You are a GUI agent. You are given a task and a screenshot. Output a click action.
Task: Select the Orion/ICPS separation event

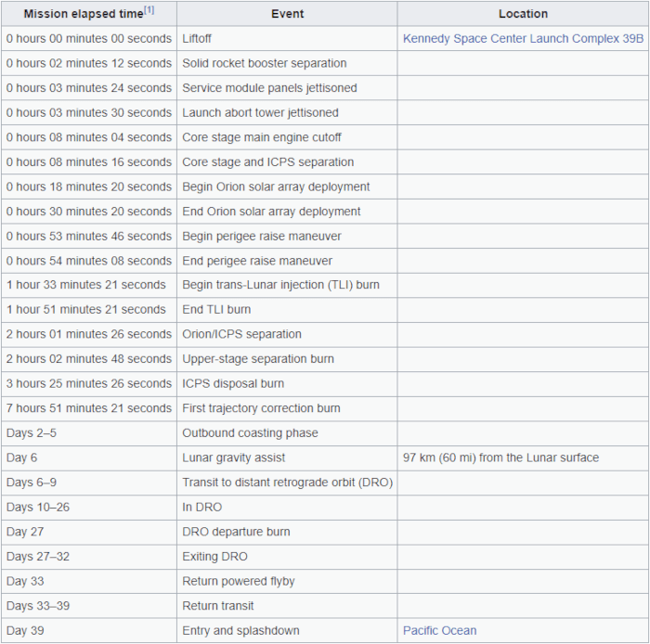tap(241, 334)
